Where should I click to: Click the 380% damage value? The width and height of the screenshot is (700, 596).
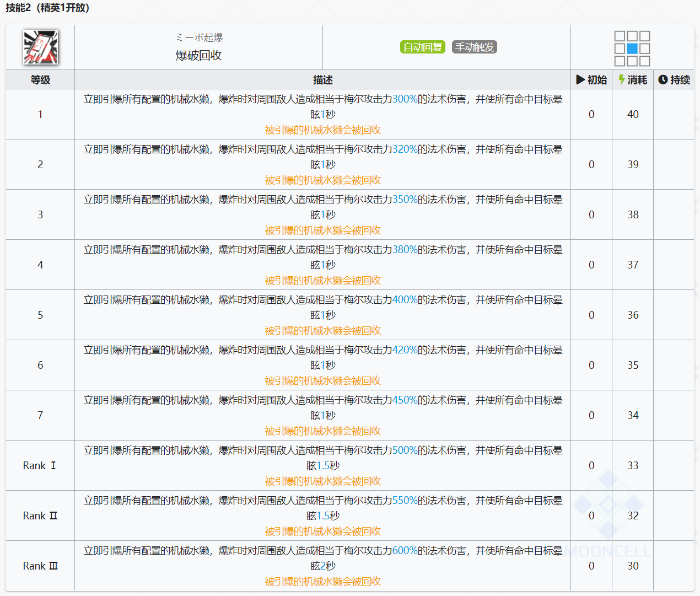coord(405,250)
